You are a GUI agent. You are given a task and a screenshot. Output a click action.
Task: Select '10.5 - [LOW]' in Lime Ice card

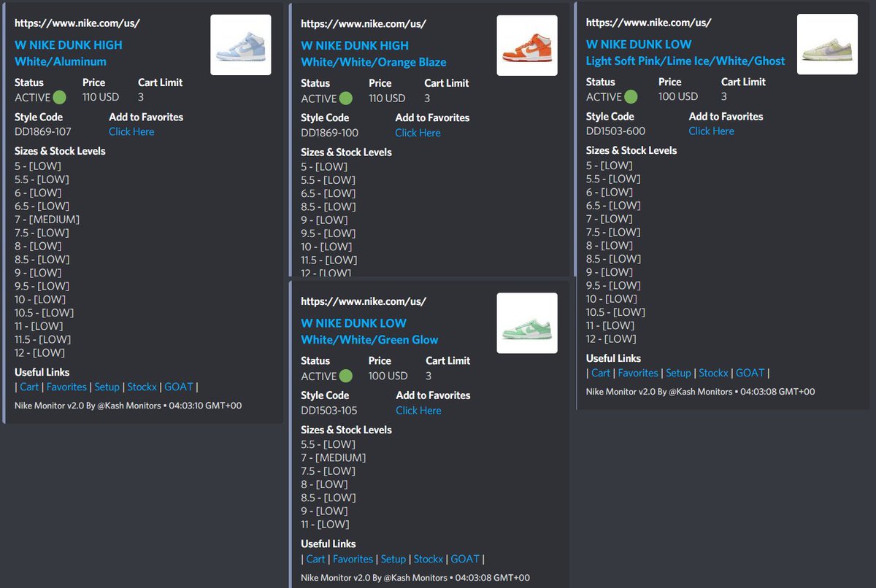(x=616, y=312)
